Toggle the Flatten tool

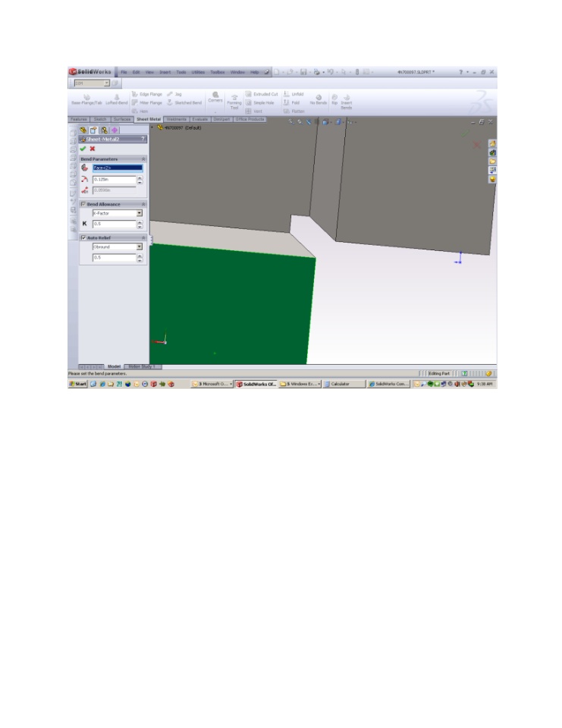point(294,111)
